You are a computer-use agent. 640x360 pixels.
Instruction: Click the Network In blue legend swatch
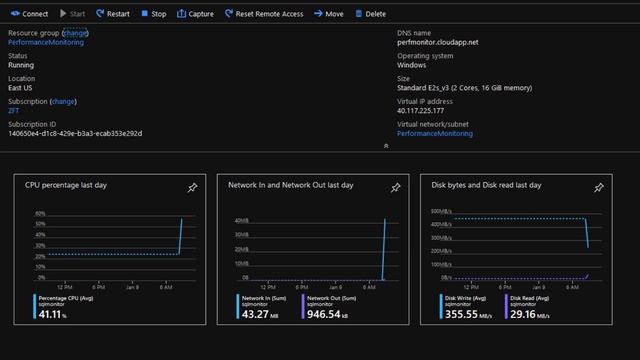pos(238,307)
